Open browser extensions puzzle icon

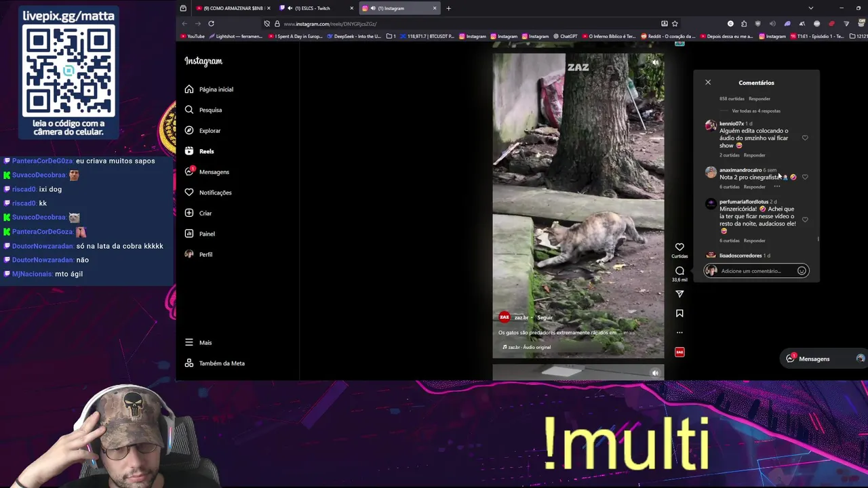[744, 24]
